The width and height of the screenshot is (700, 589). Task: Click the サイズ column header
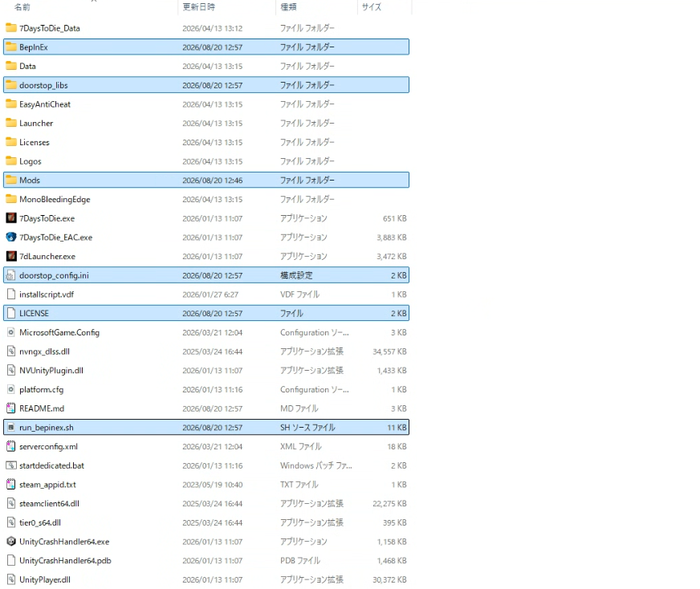372,6
